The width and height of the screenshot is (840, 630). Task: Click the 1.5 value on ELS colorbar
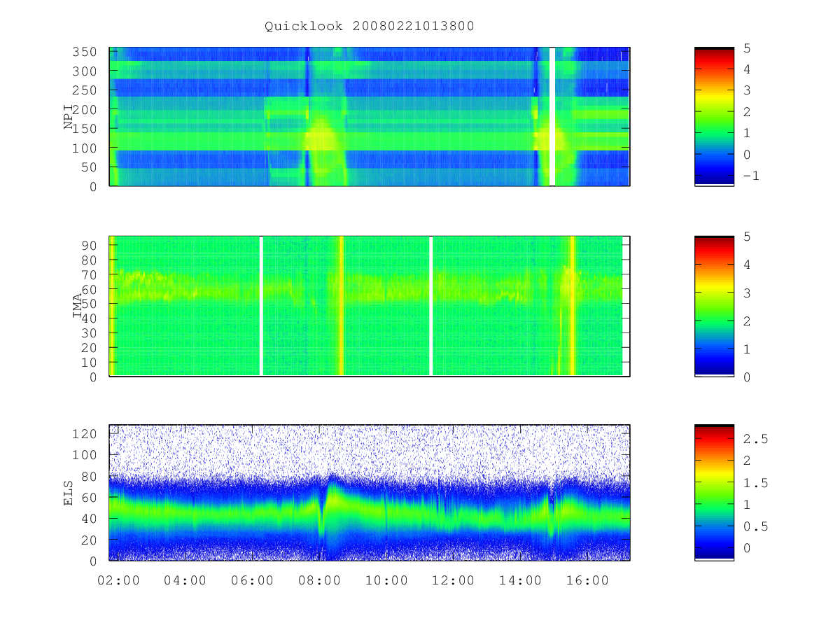pos(755,483)
